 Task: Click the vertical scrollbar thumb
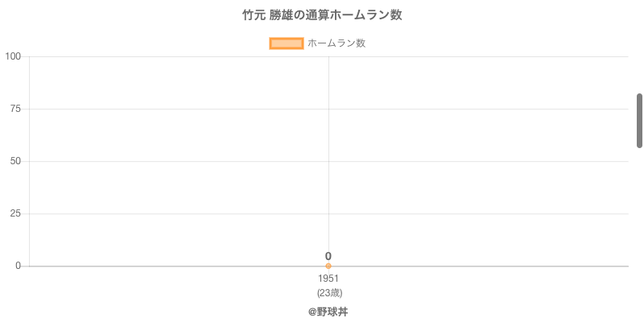[x=640, y=121]
